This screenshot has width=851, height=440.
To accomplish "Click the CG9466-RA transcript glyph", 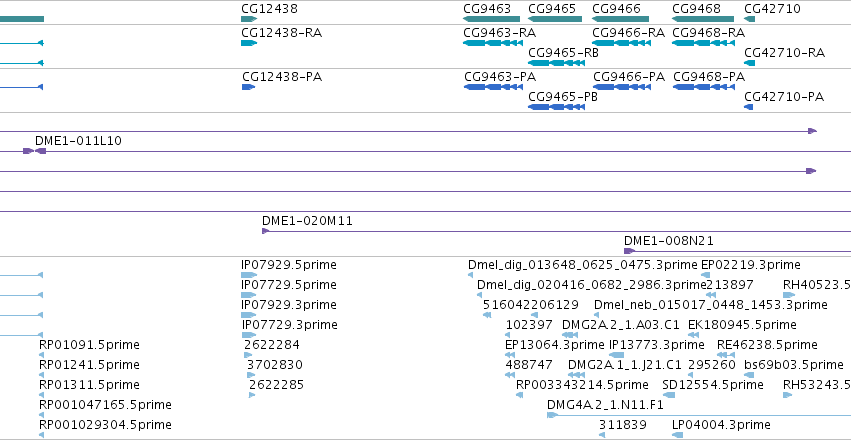I will [621, 42].
